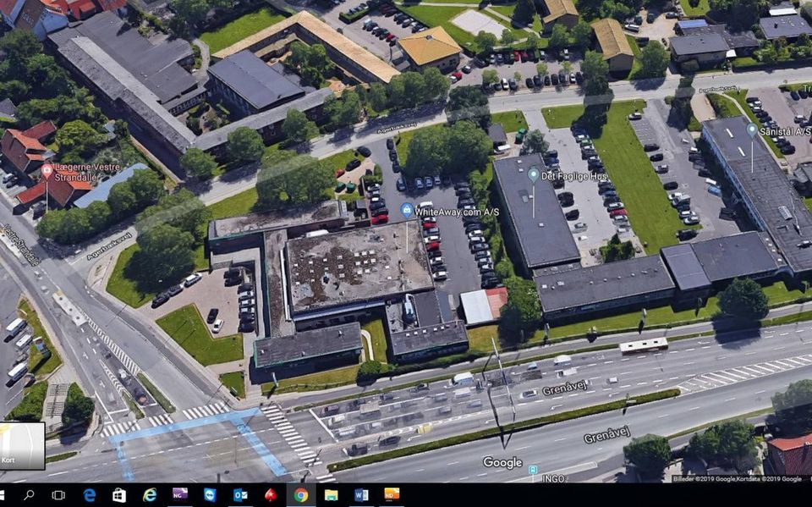This screenshot has width=812, height=507.
Task: Select the Det Faglige Hus map pin
Action: pos(534,174)
